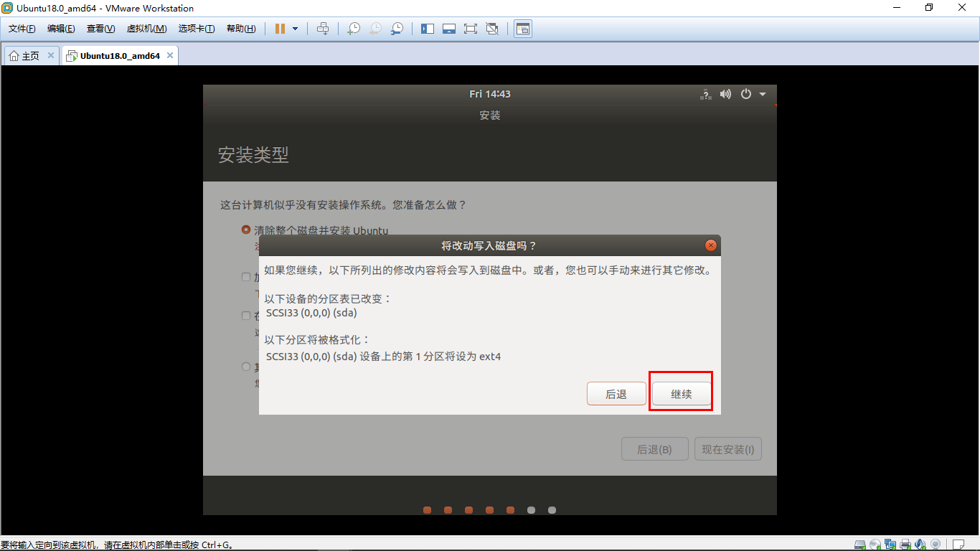The height and width of the screenshot is (551, 980).
Task: Close the Ubuntu18.0_amd64 tab
Action: pos(170,55)
